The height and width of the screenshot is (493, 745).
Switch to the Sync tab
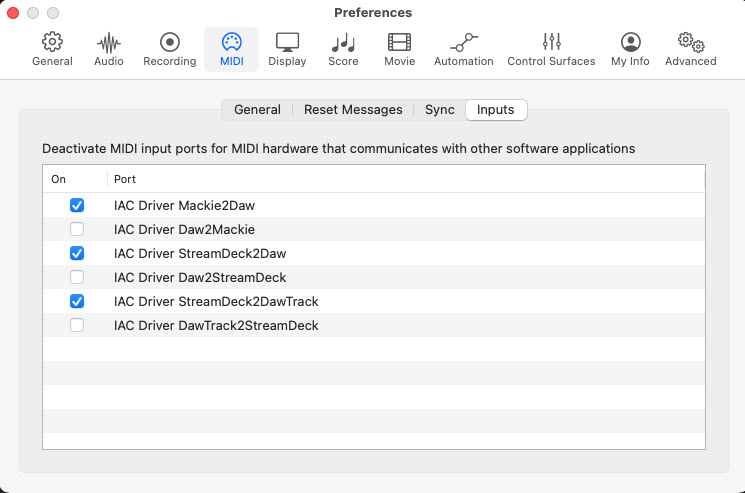tap(439, 110)
